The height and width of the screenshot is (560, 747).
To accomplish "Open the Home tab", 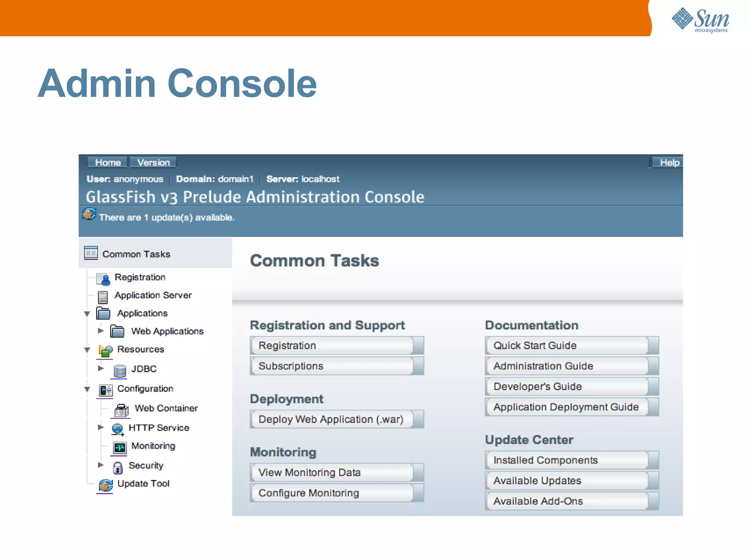I will (108, 163).
